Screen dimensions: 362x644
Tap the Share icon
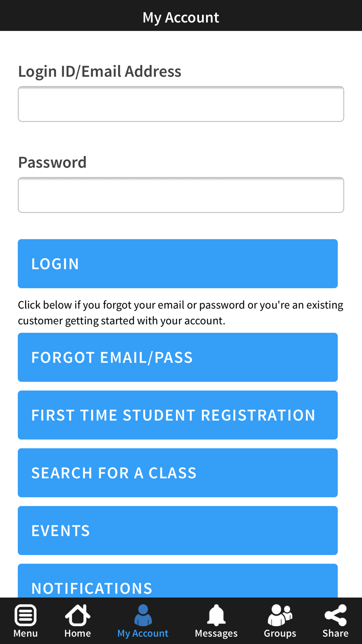[336, 615]
